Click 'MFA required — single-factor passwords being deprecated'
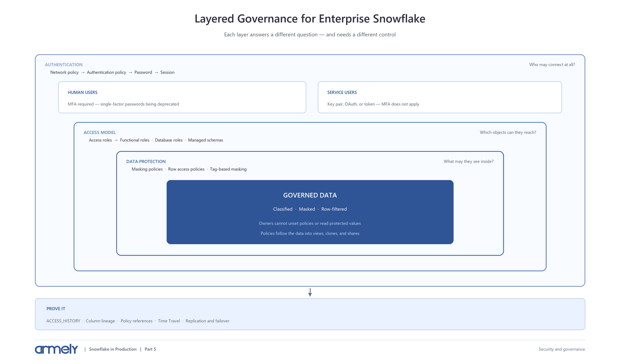 pos(123,104)
